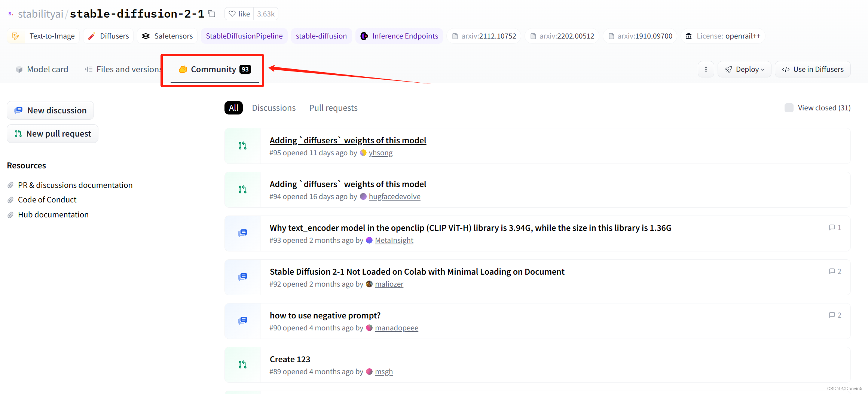Click the pull request icon of #89

242,365
